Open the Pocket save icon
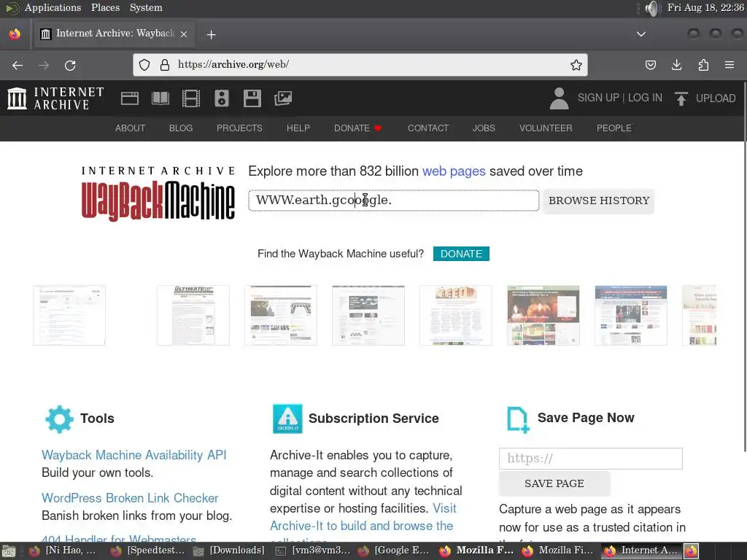The image size is (747, 560). coord(651,65)
